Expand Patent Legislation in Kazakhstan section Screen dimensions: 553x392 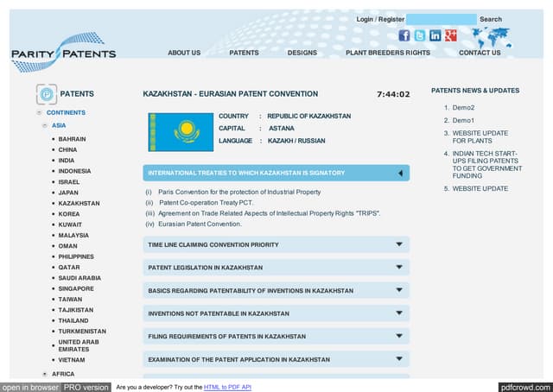399,268
